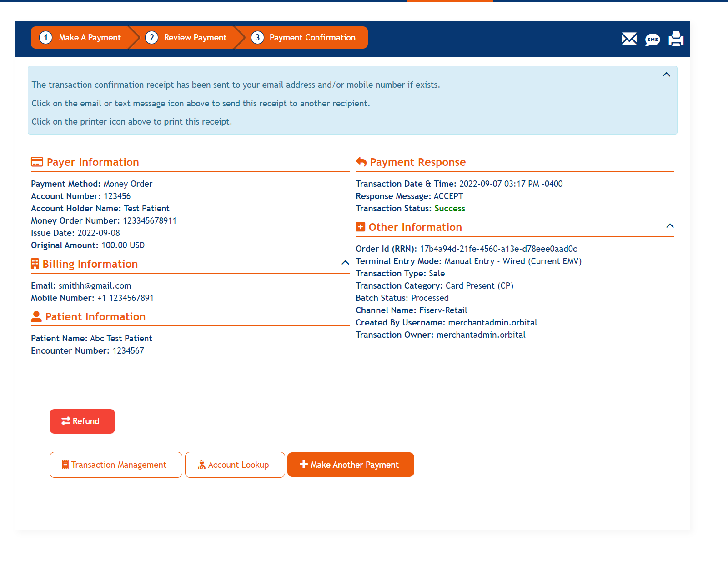Open Transaction Management
728x565 pixels.
coord(115,465)
